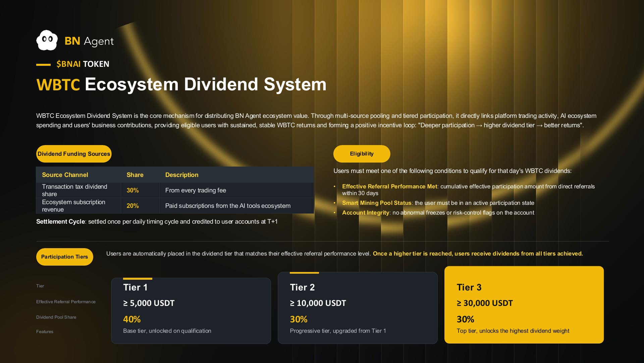Click the Participation Tiers pill button
Screen dimensions: 644x363
pos(64,257)
